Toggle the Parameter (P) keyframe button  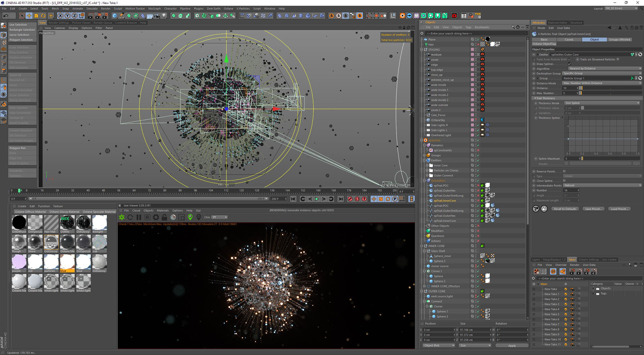point(395,199)
